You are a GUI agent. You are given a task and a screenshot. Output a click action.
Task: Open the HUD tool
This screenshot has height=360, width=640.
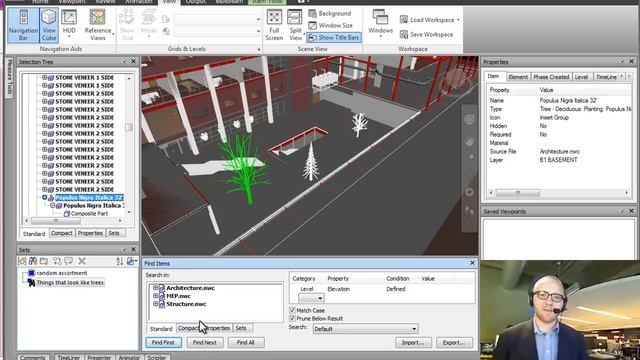click(x=69, y=24)
